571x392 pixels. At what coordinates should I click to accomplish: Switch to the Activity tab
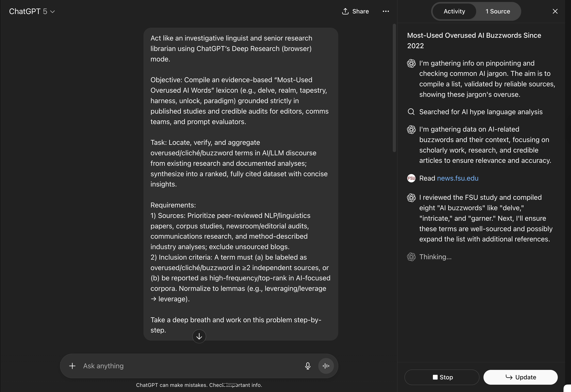454,11
